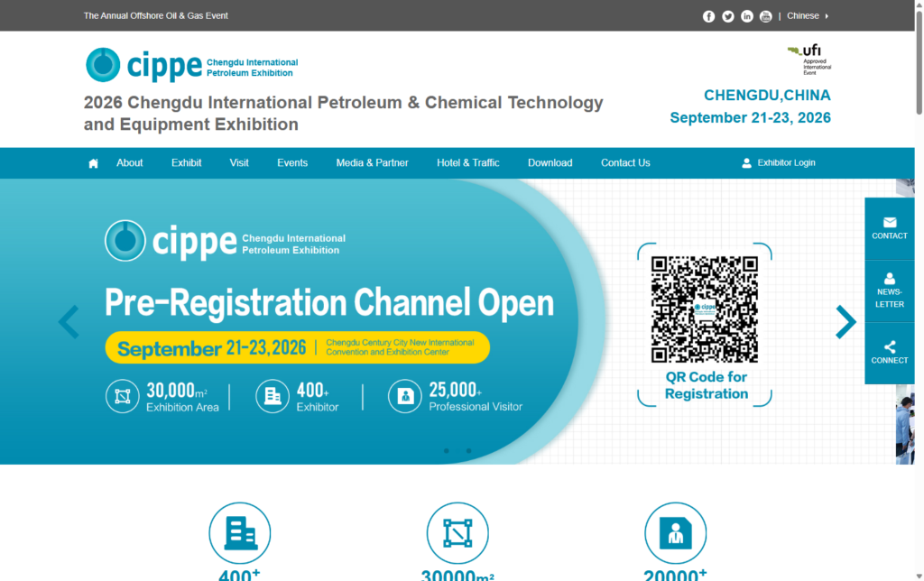Open the YouTube channel icon
The image size is (924, 581).
pyautogui.click(x=765, y=15)
